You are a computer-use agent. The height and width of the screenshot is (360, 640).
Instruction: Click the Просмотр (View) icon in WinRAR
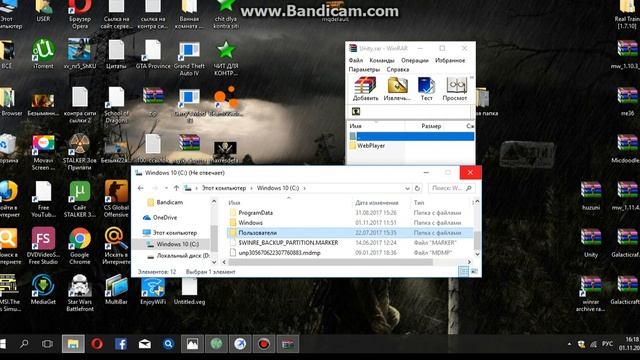(x=455, y=89)
